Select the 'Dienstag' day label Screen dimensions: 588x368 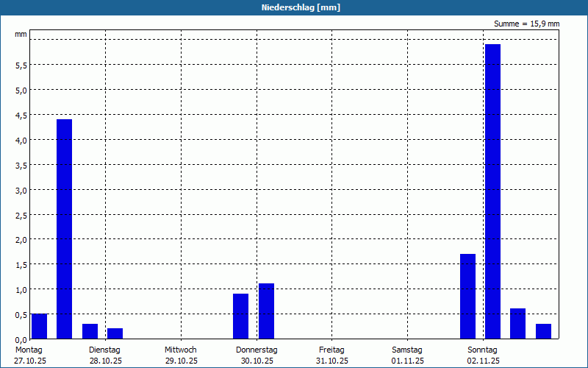tap(104, 350)
